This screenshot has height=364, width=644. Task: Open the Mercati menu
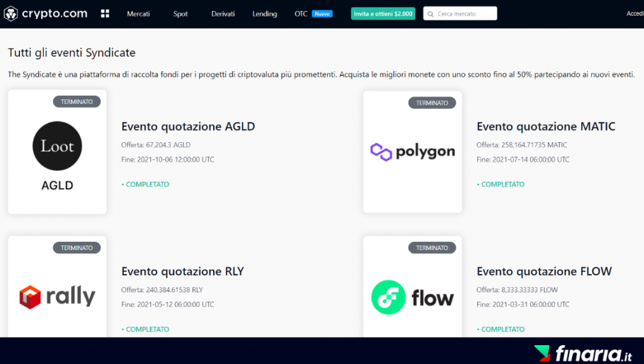click(x=138, y=14)
